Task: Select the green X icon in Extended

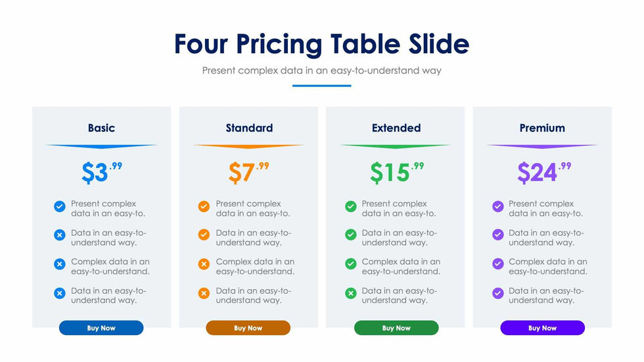Action: (351, 293)
